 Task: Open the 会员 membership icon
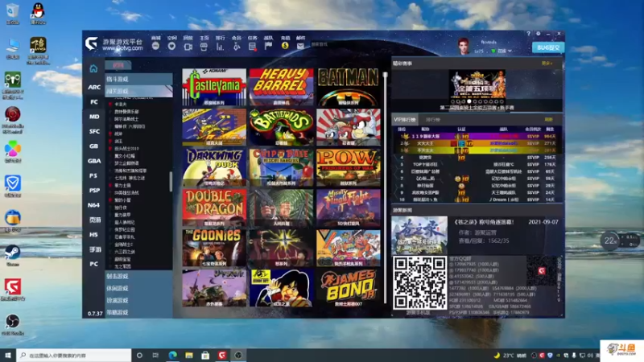click(236, 47)
